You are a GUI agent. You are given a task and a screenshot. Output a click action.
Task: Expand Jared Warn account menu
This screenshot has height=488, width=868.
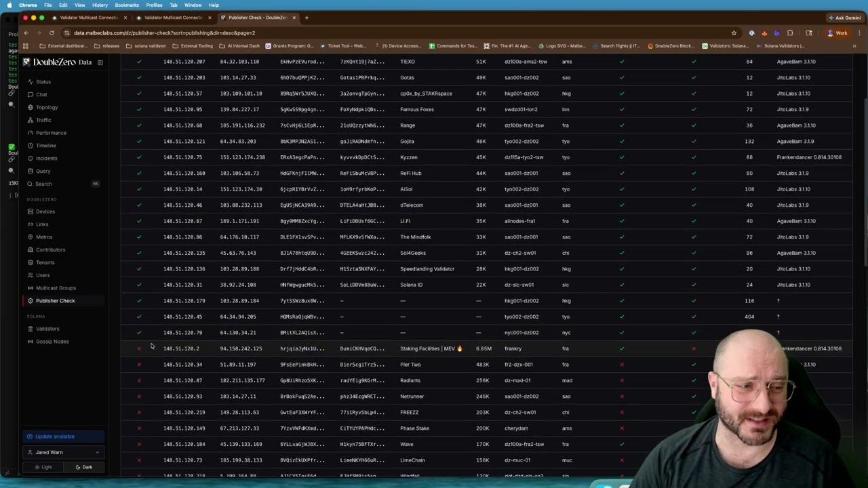pyautogui.click(x=64, y=452)
